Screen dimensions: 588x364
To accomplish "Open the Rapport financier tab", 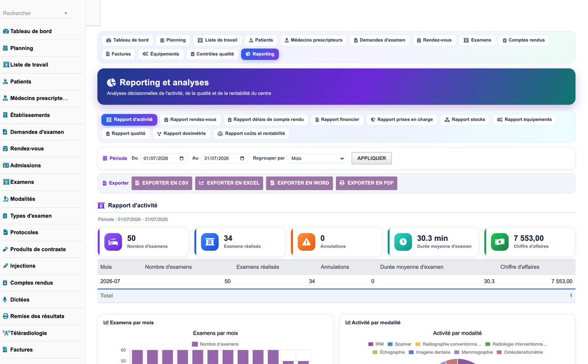I will coord(337,120).
